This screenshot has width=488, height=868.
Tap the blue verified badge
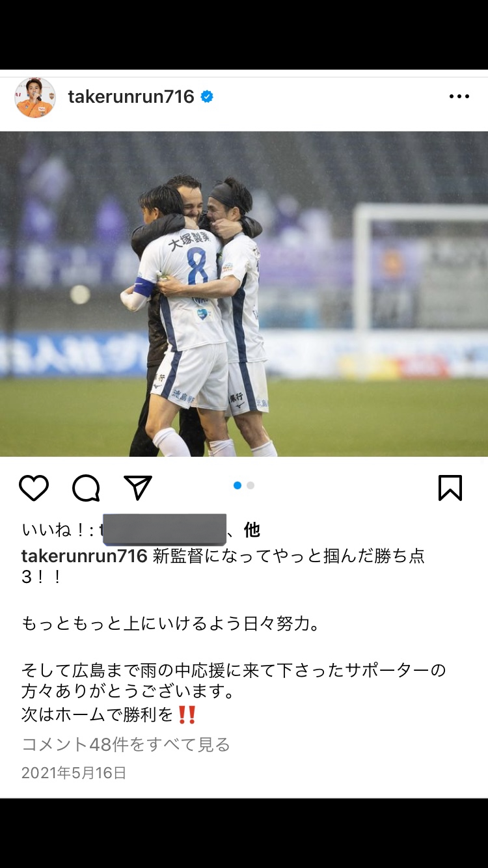pyautogui.click(x=207, y=97)
